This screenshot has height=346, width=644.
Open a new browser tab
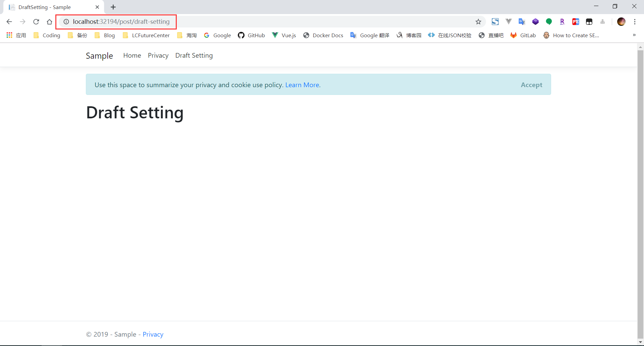tap(113, 7)
